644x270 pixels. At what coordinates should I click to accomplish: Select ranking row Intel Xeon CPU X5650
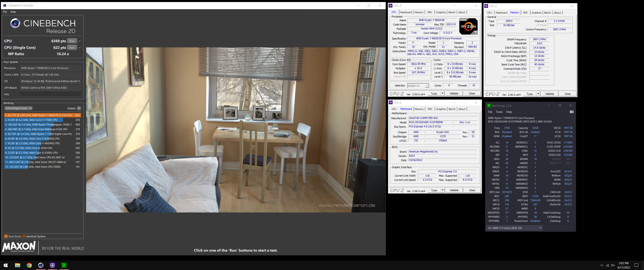pyautogui.click(x=42, y=167)
